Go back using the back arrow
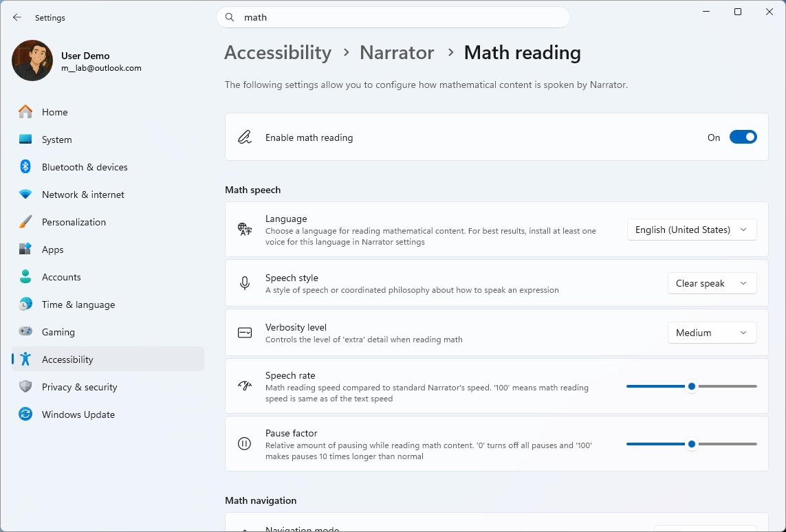 point(17,18)
